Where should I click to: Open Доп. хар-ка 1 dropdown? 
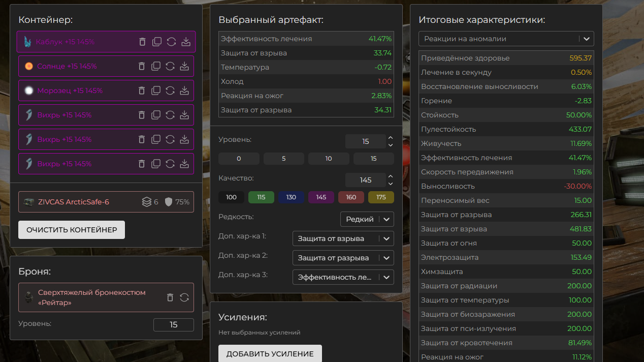point(343,238)
